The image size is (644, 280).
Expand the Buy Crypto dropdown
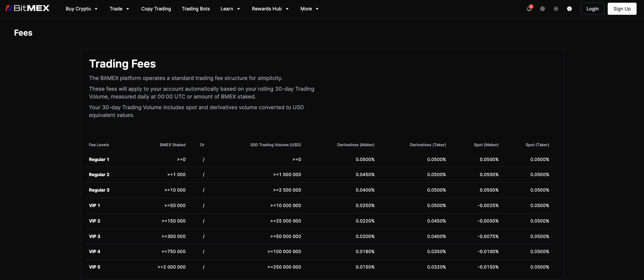point(82,9)
